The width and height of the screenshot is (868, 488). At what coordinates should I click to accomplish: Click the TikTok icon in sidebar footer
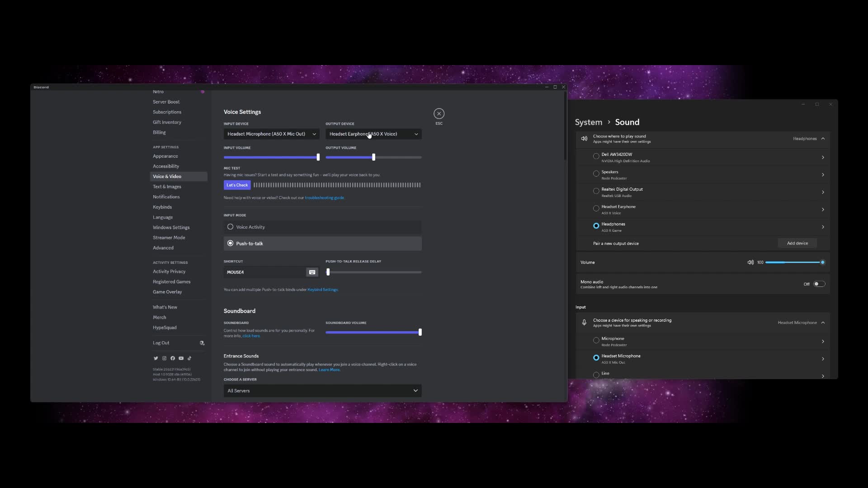[189, 358]
